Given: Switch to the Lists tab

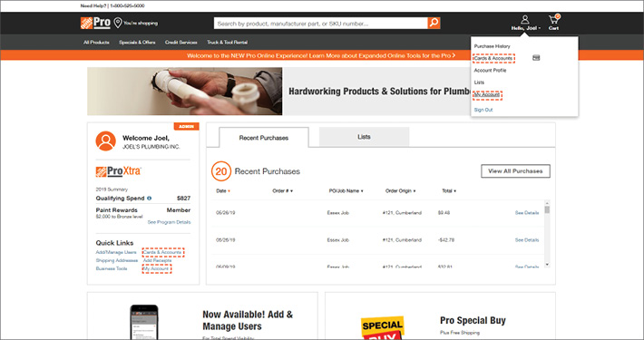Looking at the screenshot, I should click(364, 137).
